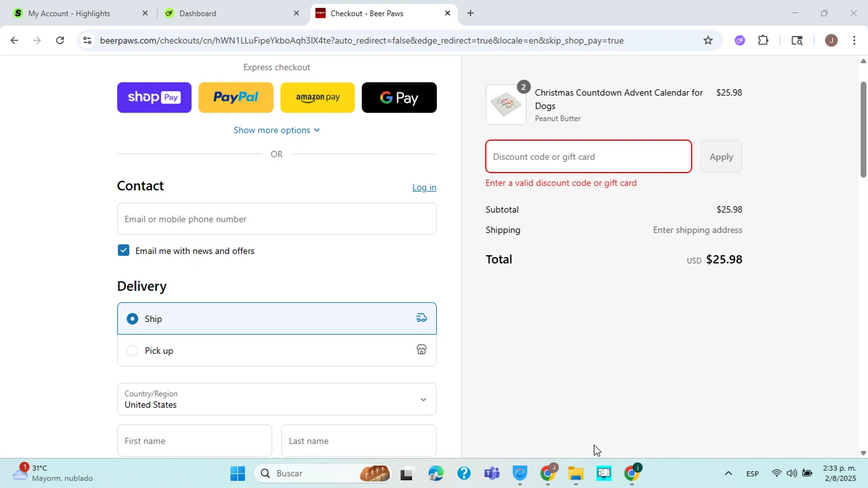Click the ESP language indicator

(752, 474)
